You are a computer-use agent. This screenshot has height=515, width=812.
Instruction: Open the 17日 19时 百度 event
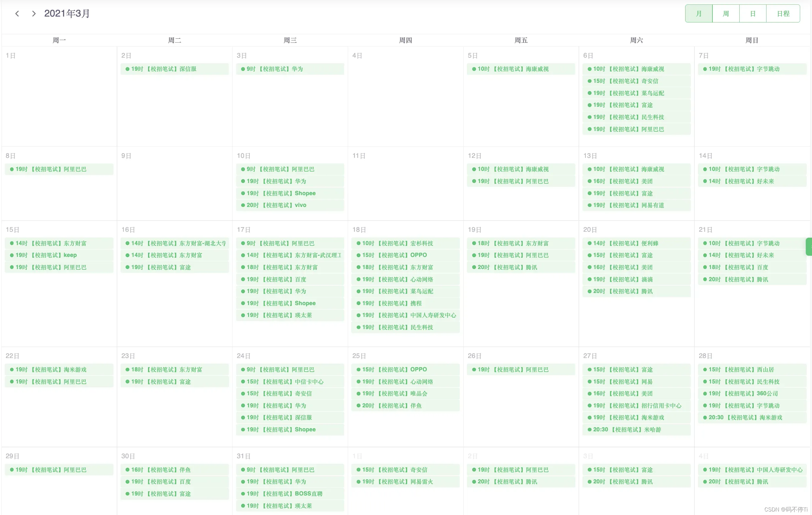click(290, 279)
